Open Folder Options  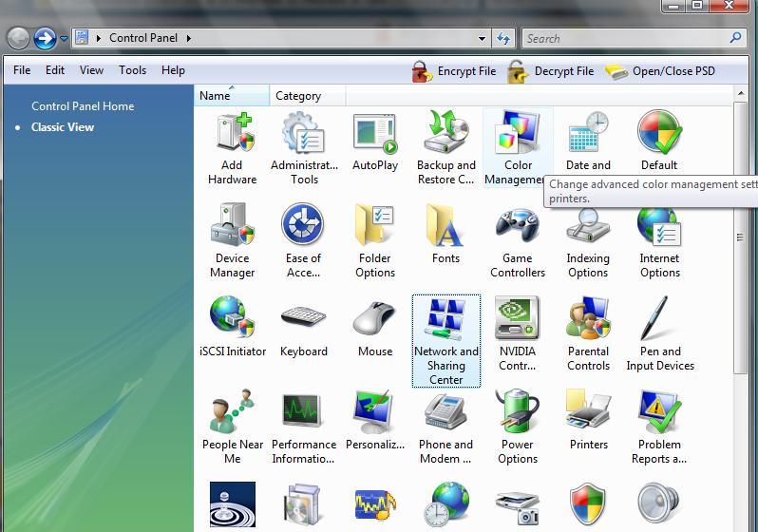375,241
